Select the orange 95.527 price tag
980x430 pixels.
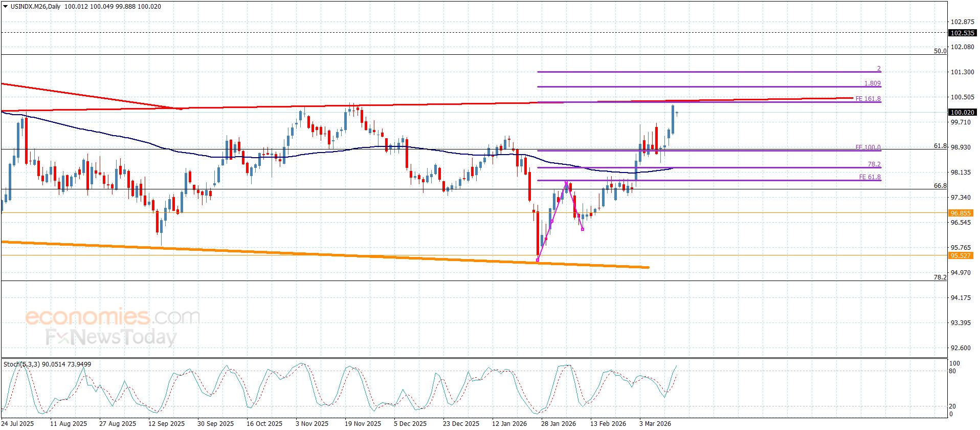coord(960,255)
